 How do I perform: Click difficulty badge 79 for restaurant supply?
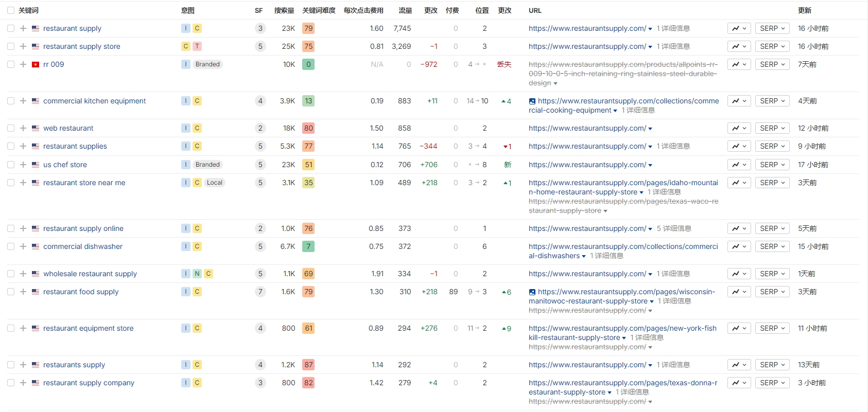click(x=308, y=28)
